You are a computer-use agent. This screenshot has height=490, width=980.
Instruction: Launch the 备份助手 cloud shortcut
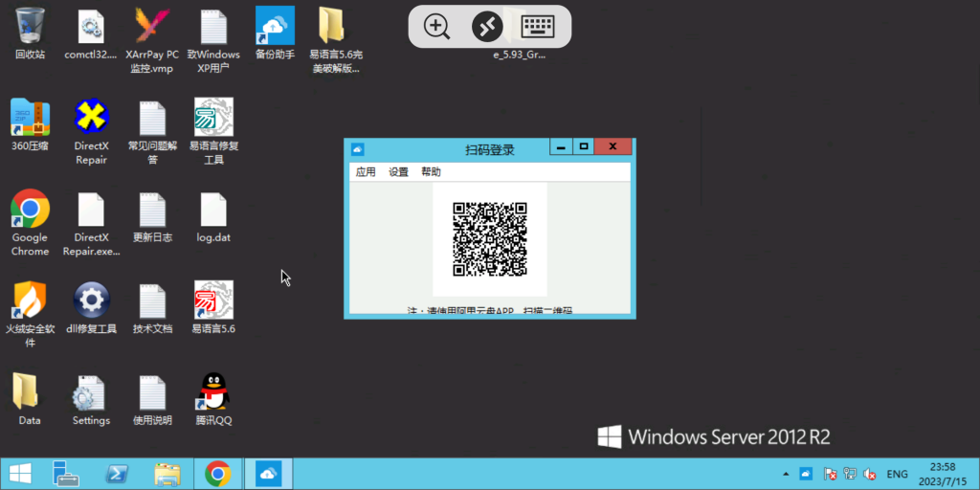[275, 26]
